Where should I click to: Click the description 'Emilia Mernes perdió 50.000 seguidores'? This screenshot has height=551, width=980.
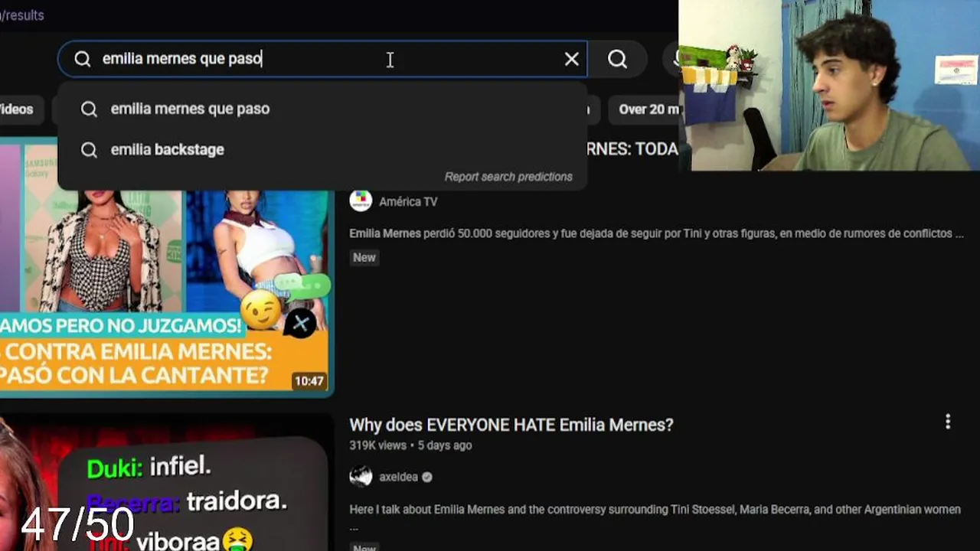pos(656,233)
